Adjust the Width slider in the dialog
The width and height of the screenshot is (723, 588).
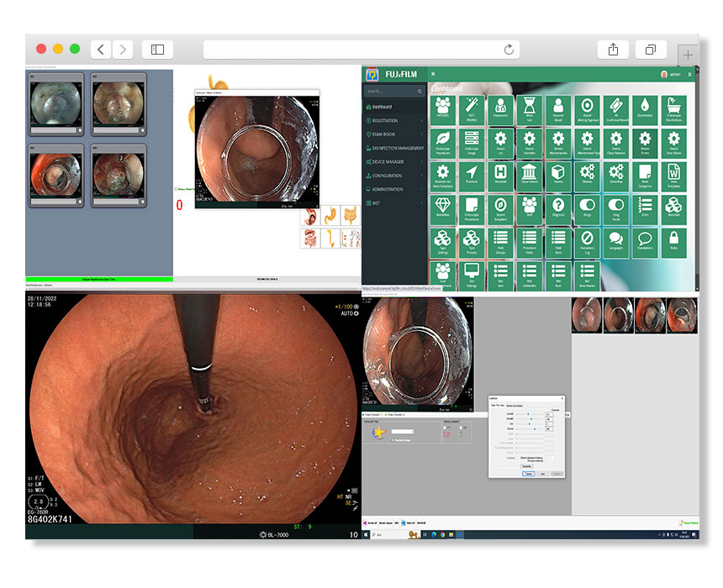(x=530, y=418)
